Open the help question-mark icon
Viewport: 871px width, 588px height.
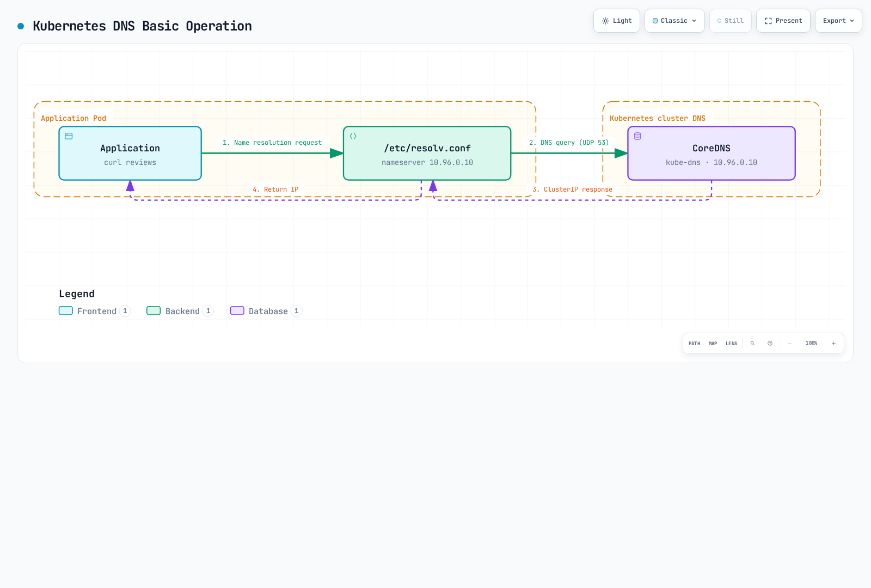[x=770, y=344]
